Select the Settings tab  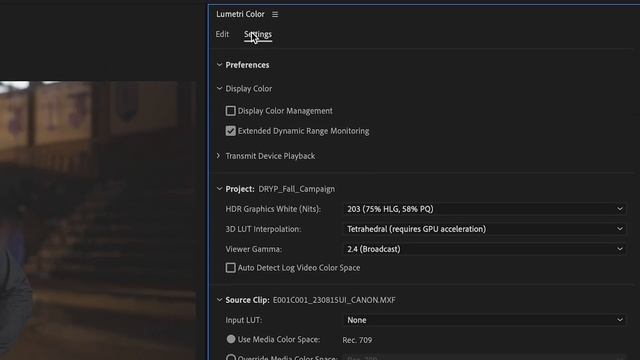click(258, 34)
